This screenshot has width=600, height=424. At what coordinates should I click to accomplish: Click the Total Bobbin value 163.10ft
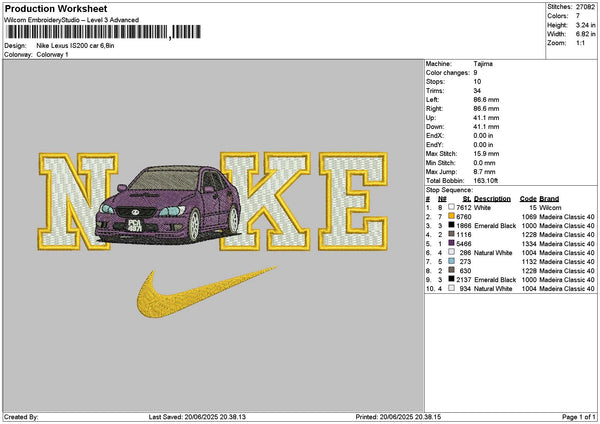coord(486,181)
